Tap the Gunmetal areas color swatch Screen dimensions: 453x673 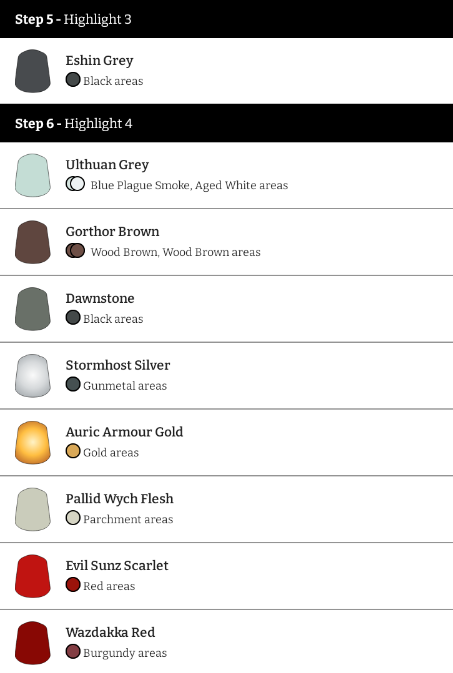click(x=73, y=384)
